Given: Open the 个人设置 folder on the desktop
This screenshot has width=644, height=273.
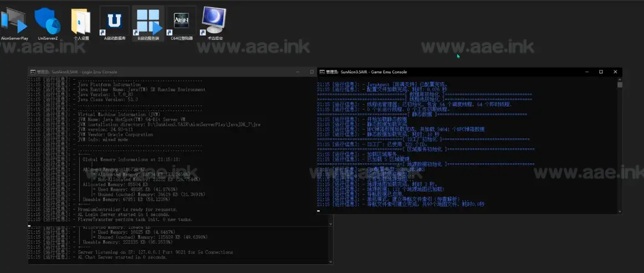Looking at the screenshot, I should point(81,22).
